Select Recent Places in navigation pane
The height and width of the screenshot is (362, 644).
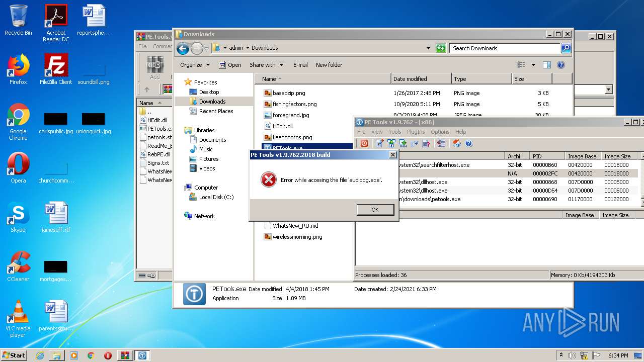point(216,111)
